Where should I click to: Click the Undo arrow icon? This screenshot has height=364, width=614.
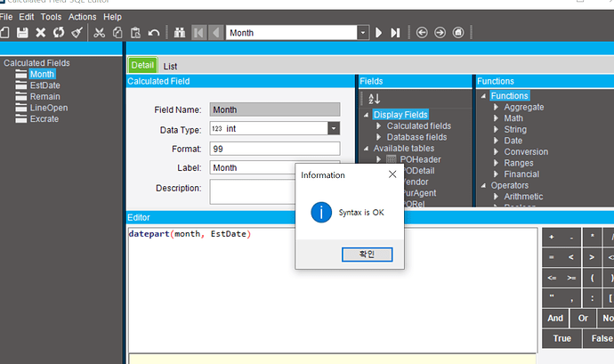pos(154,33)
